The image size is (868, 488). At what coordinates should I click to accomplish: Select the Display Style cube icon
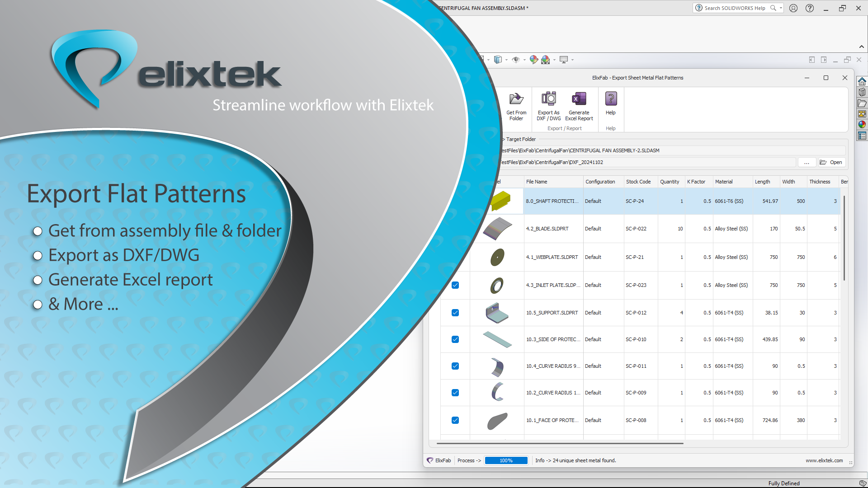point(498,60)
